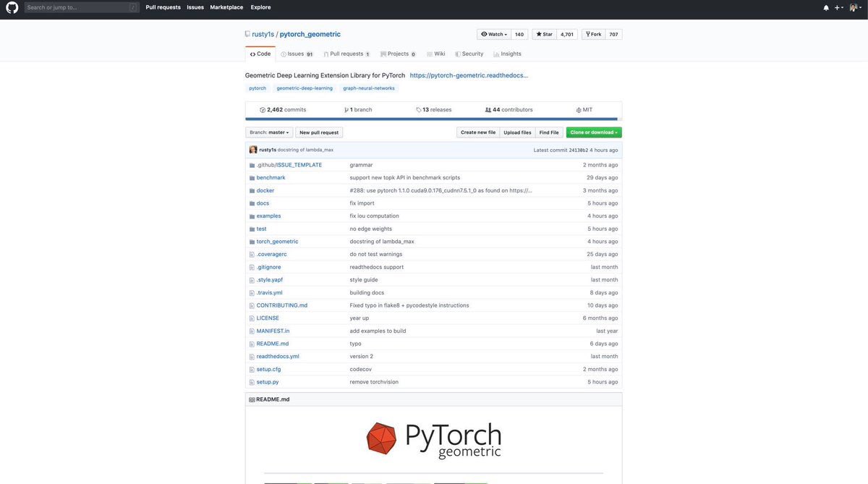Click the forks count 707
The width and height of the screenshot is (868, 484).
pos(613,34)
